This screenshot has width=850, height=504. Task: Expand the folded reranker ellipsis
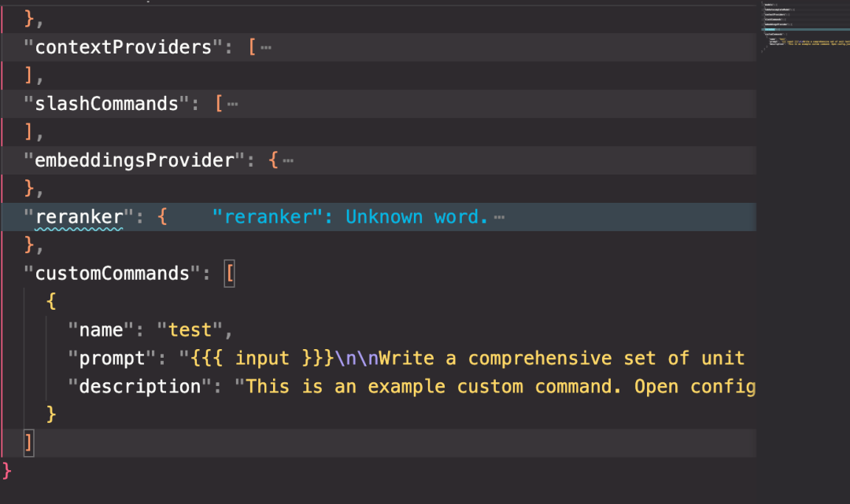tap(499, 217)
